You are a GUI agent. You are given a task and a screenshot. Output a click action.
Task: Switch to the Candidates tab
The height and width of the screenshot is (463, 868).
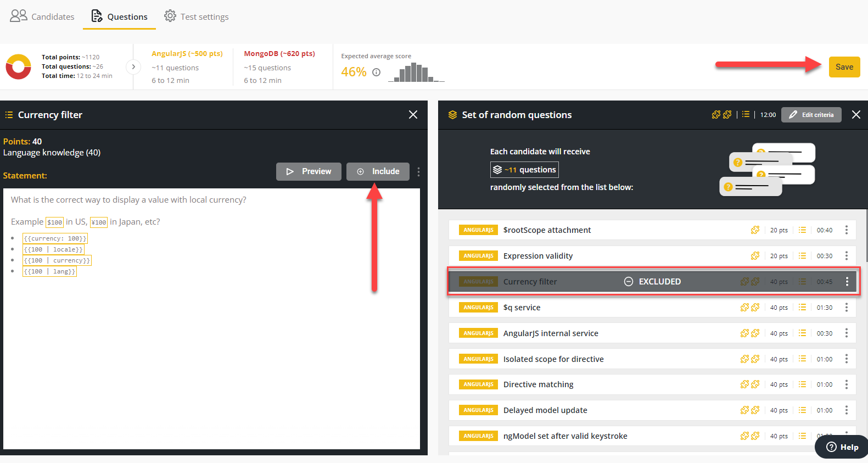42,16
